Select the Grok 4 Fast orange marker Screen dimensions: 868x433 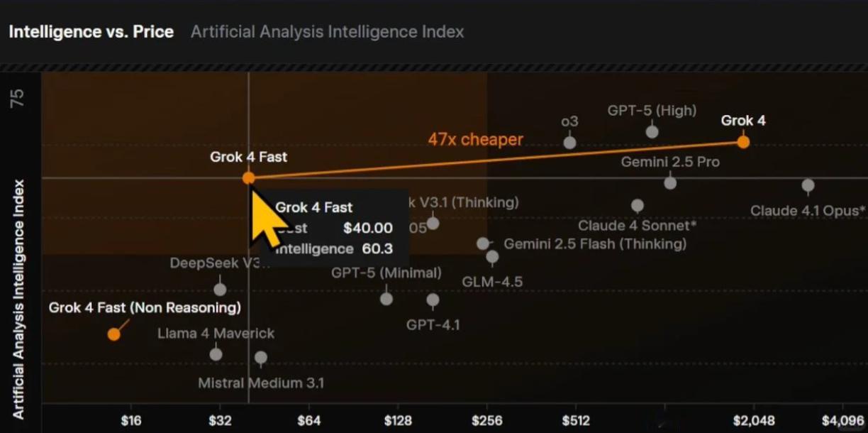pos(248,177)
